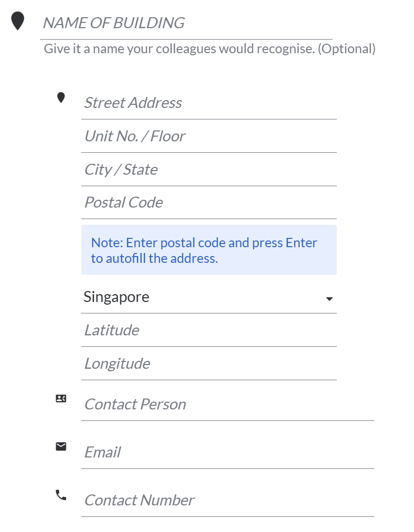Click the contact card icon
This screenshot has width=414, height=532.
(x=61, y=398)
